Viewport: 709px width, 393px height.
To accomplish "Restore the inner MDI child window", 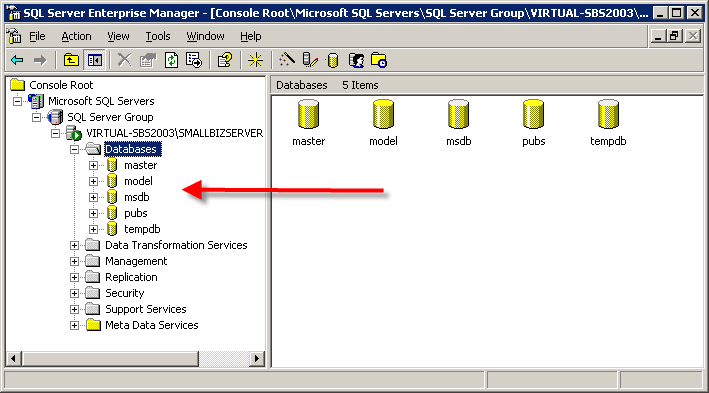I will (674, 36).
